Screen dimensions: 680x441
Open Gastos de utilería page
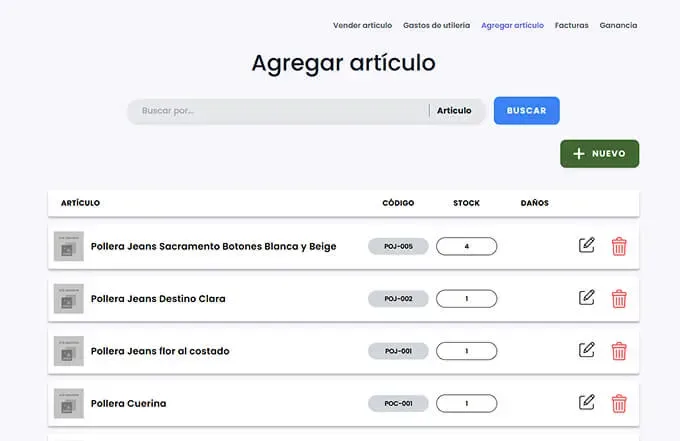437,25
